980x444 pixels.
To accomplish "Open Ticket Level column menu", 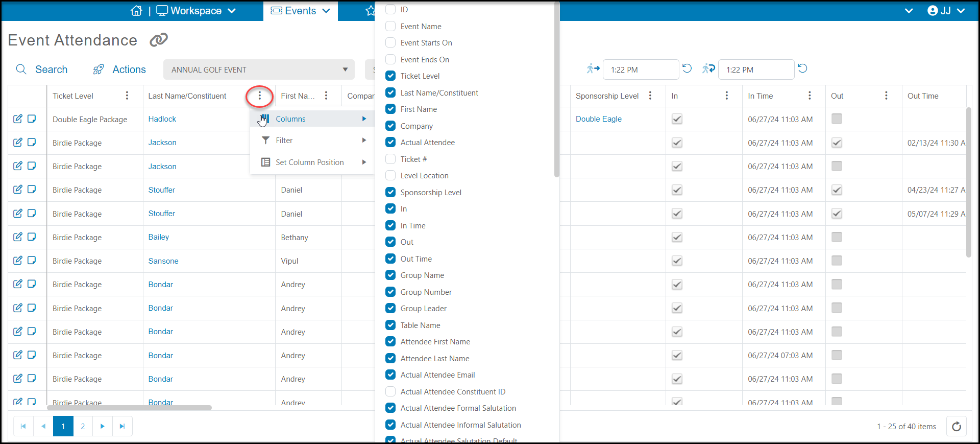I will tap(127, 96).
